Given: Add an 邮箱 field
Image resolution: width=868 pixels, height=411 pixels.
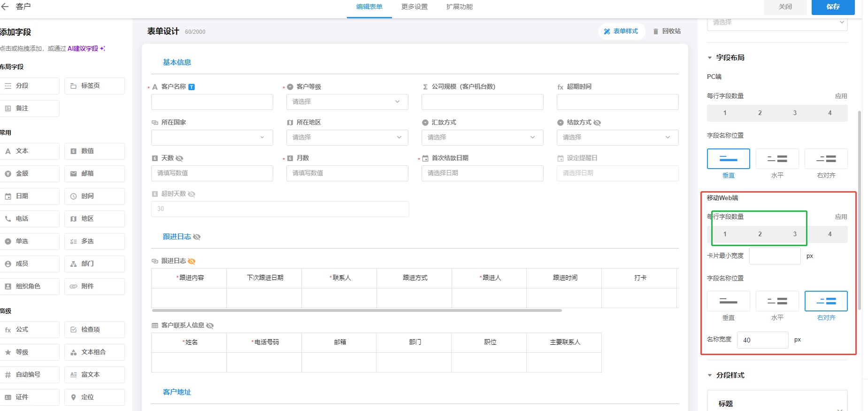Looking at the screenshot, I should [x=94, y=174].
